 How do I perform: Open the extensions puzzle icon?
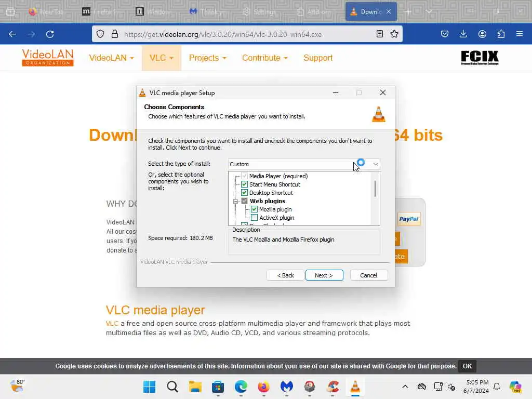tap(501, 34)
